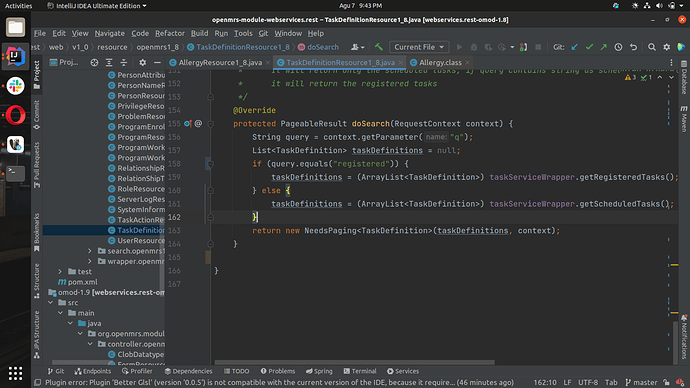The image size is (690, 388).
Task: Toggle the Structure side panel
Action: (37, 281)
